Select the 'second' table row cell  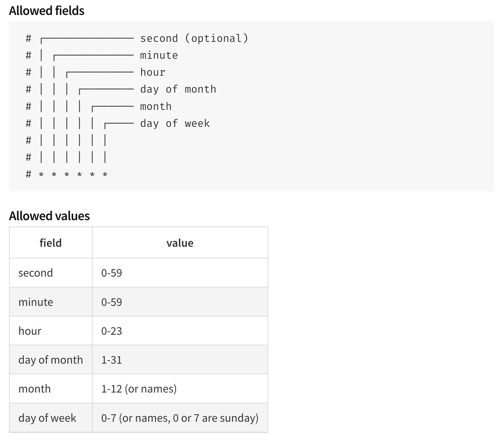coord(51,273)
